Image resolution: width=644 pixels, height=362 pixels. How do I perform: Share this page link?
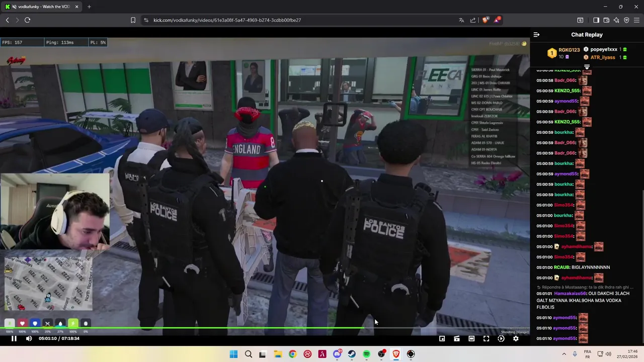pyautogui.click(x=473, y=20)
